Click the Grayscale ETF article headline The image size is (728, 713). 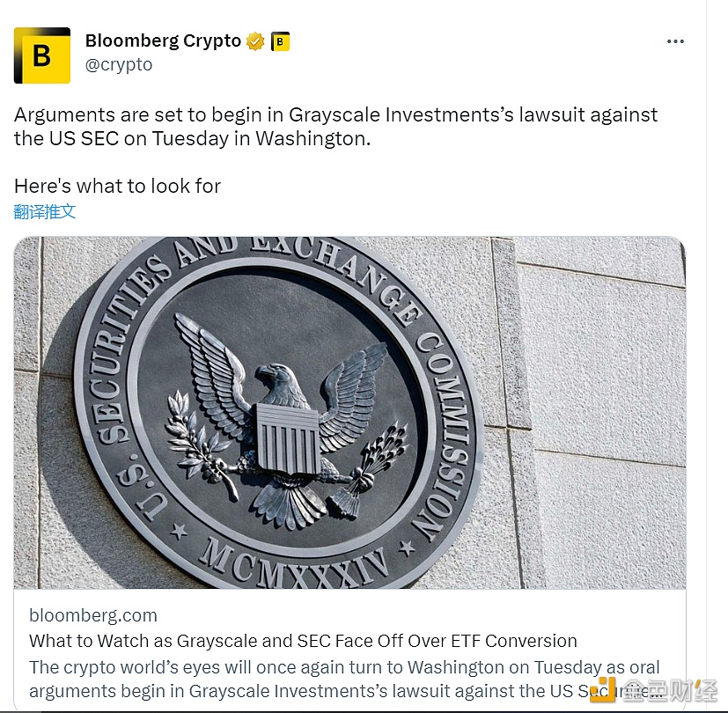coord(303,641)
